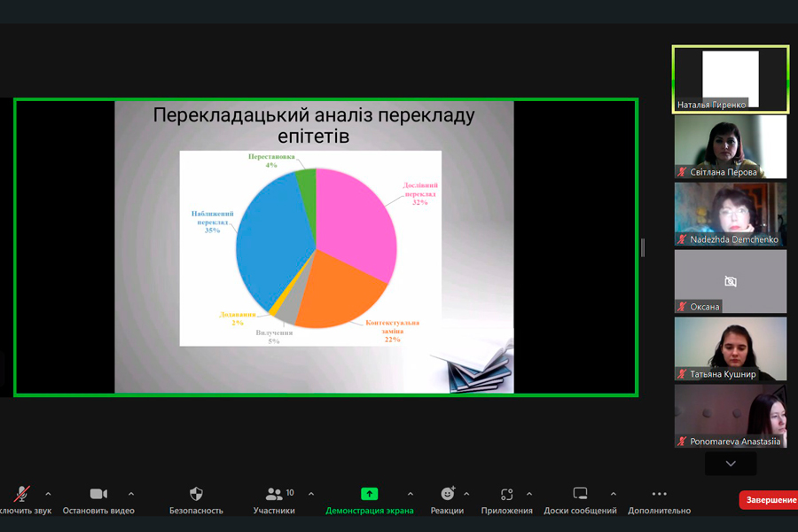
Task: Open share options caret beside Демонстрация экрана
Action: click(x=411, y=494)
